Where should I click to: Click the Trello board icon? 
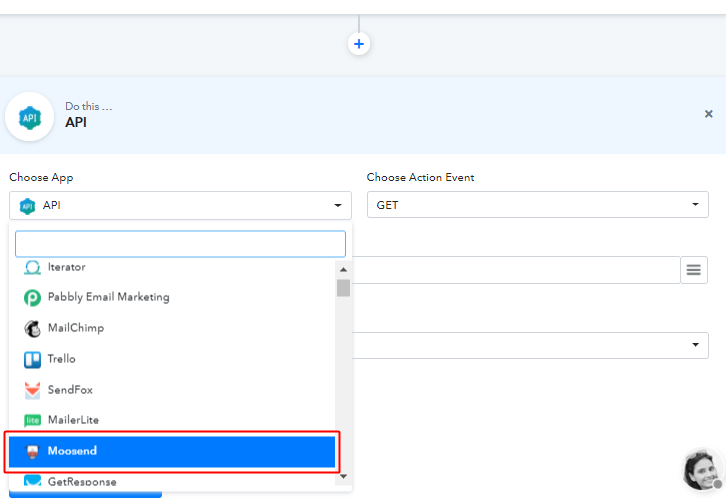32,360
